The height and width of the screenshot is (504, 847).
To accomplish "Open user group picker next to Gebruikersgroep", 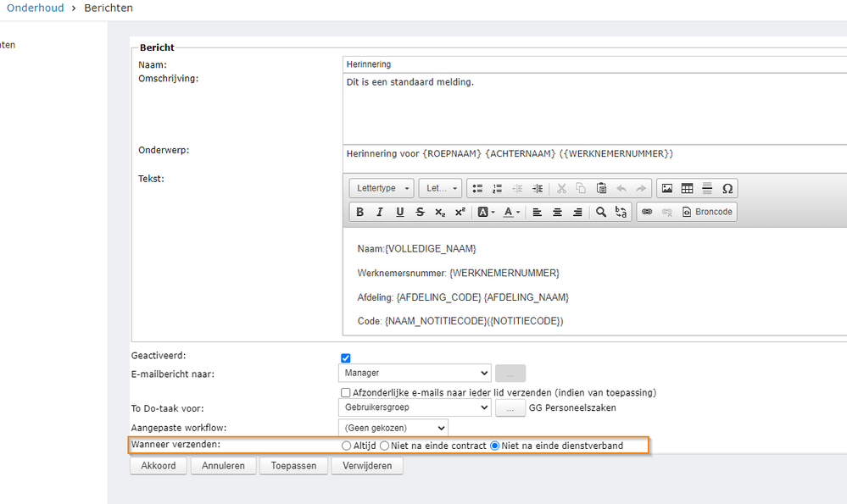I will pyautogui.click(x=510, y=408).
